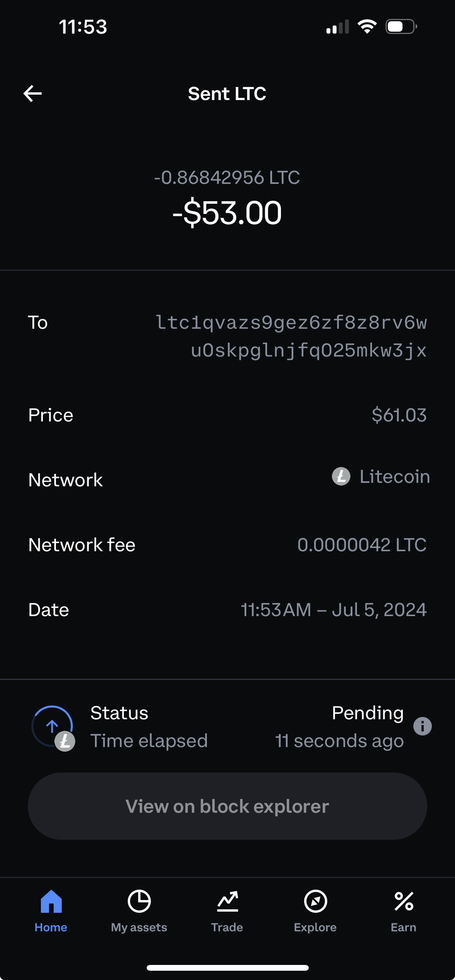Tap the Home house icon

[x=51, y=901]
